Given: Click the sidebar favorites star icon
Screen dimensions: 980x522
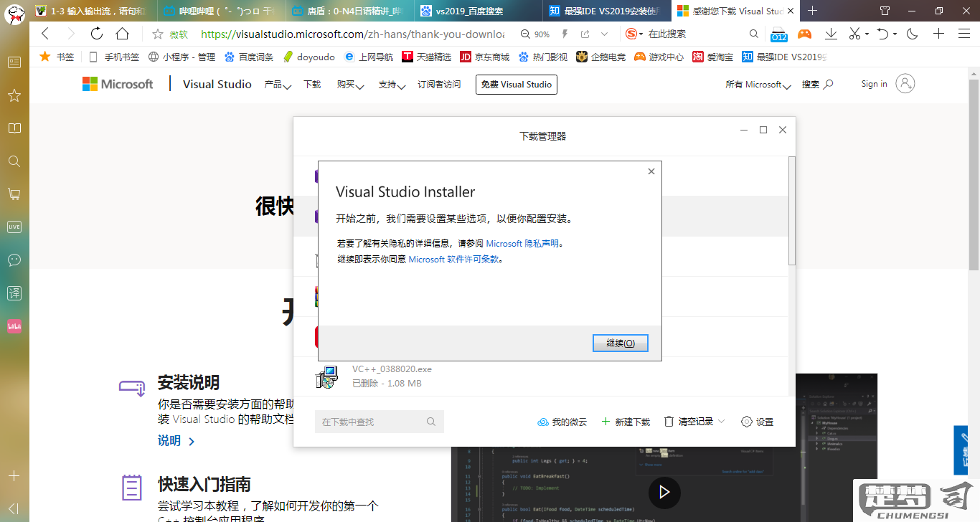Looking at the screenshot, I should click(x=14, y=95).
